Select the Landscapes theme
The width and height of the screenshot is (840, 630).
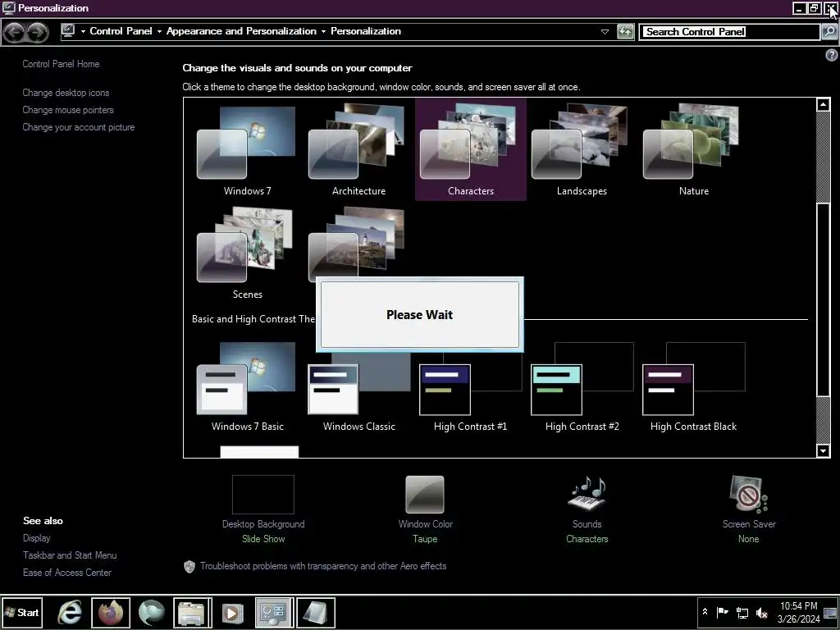(x=582, y=151)
